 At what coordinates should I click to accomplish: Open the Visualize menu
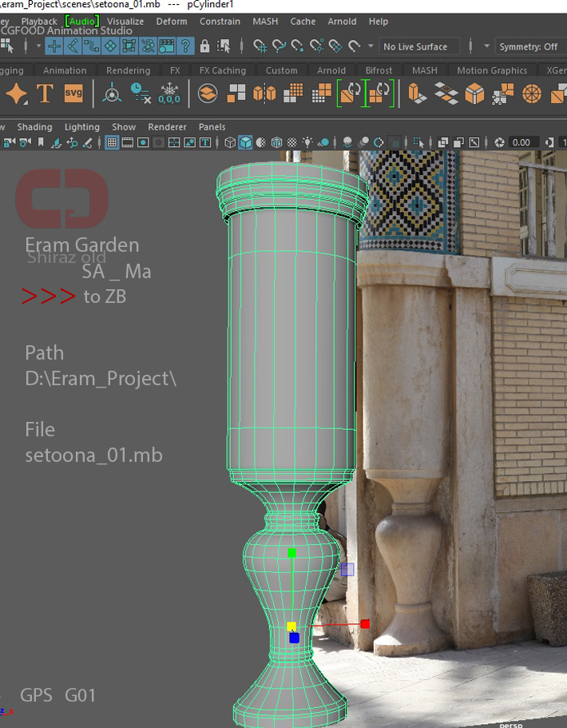click(125, 22)
